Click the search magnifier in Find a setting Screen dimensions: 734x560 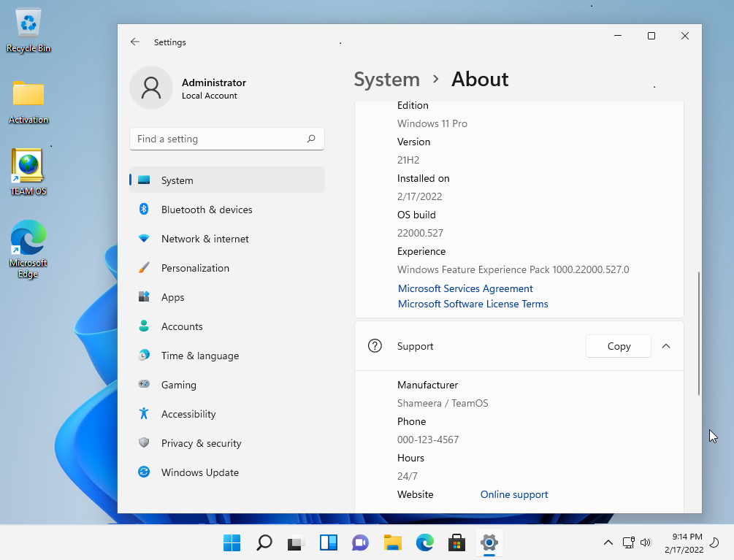tap(311, 139)
